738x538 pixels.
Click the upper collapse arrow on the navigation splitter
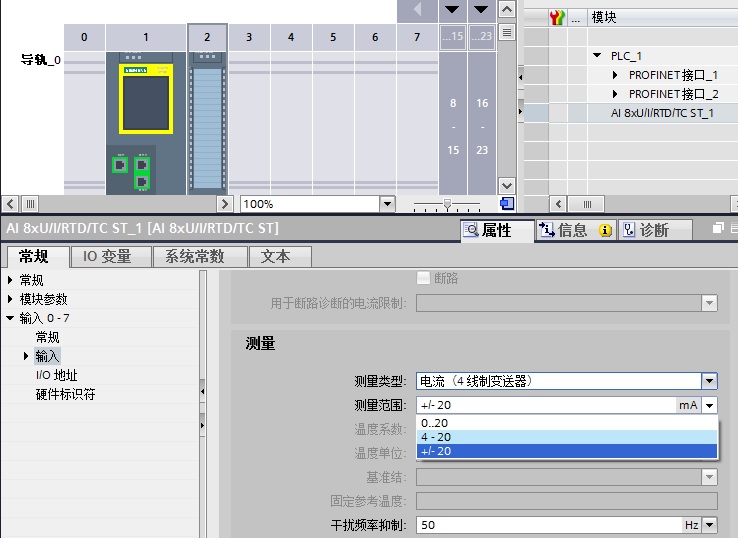(x=202, y=391)
